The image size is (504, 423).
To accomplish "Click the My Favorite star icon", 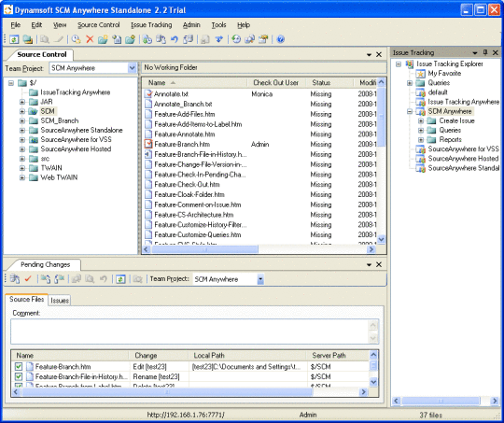I will tap(420, 74).
